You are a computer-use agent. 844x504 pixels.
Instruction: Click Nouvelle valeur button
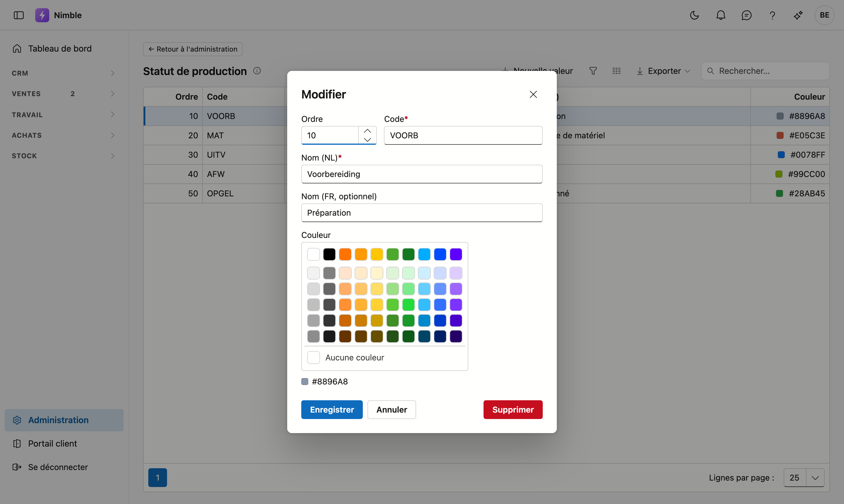click(537, 71)
